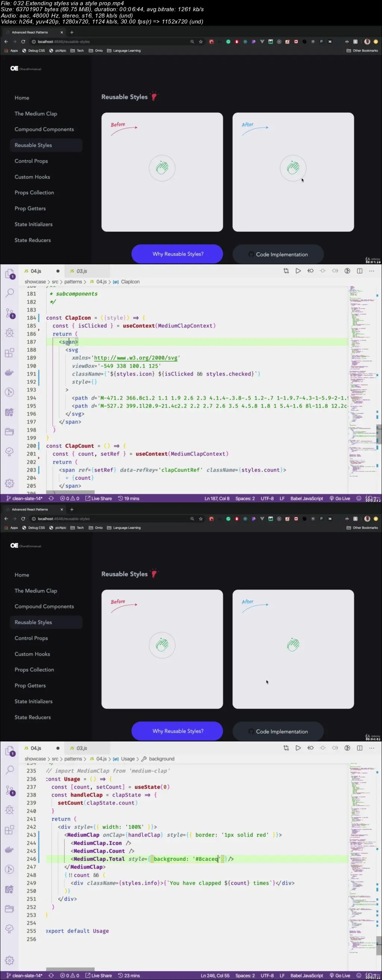Viewport: 382px width, 980px height.
Task: Open 'Custom Hooks' in first browser frame sidebar
Action: (32, 177)
